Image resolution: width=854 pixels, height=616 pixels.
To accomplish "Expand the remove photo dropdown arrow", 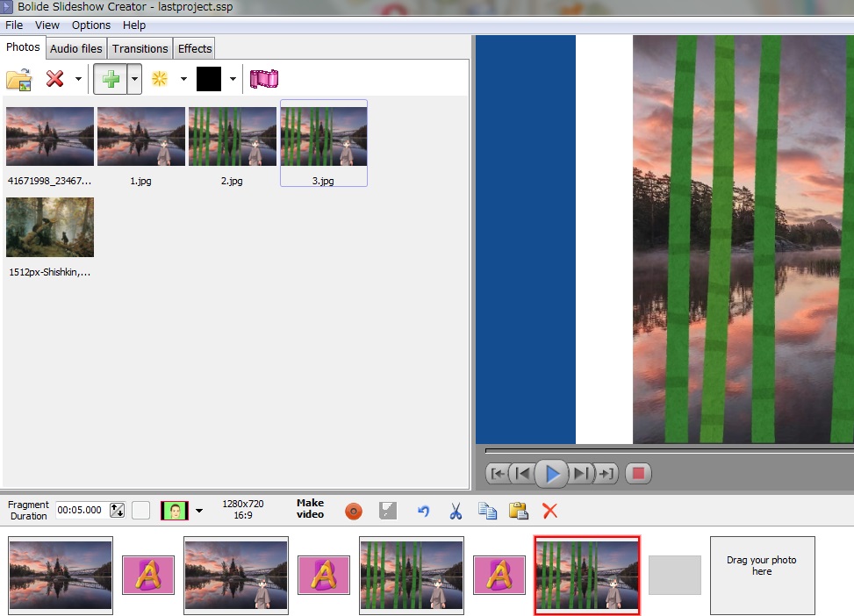I will pos(78,80).
